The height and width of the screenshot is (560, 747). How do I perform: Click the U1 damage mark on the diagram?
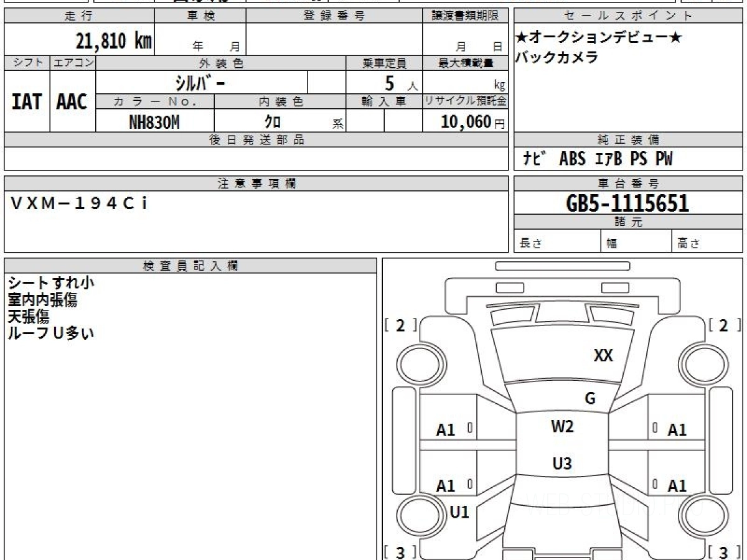coord(459,512)
